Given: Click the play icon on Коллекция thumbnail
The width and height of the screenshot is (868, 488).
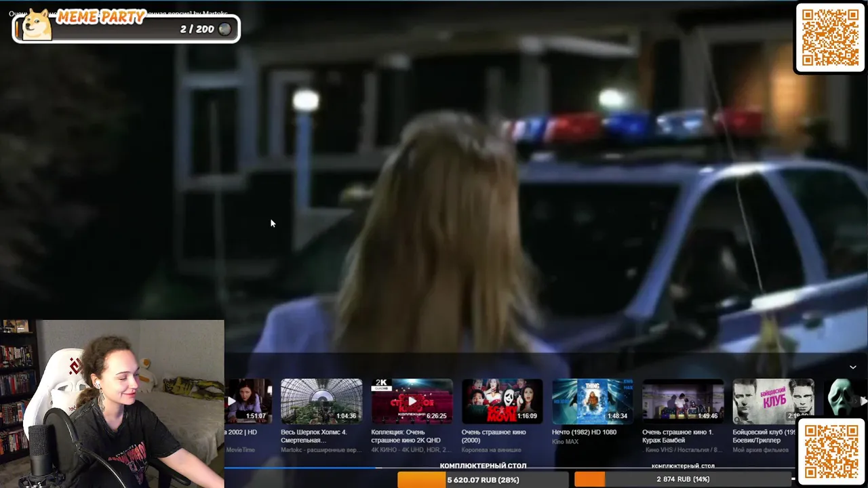Looking at the screenshot, I should pos(412,401).
